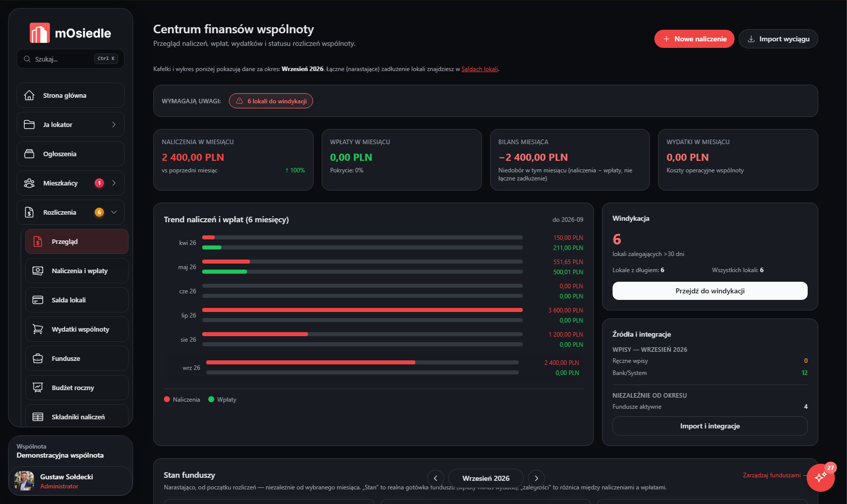
Task: Click the green maj 26 wpłaty bar
Action: click(x=224, y=272)
